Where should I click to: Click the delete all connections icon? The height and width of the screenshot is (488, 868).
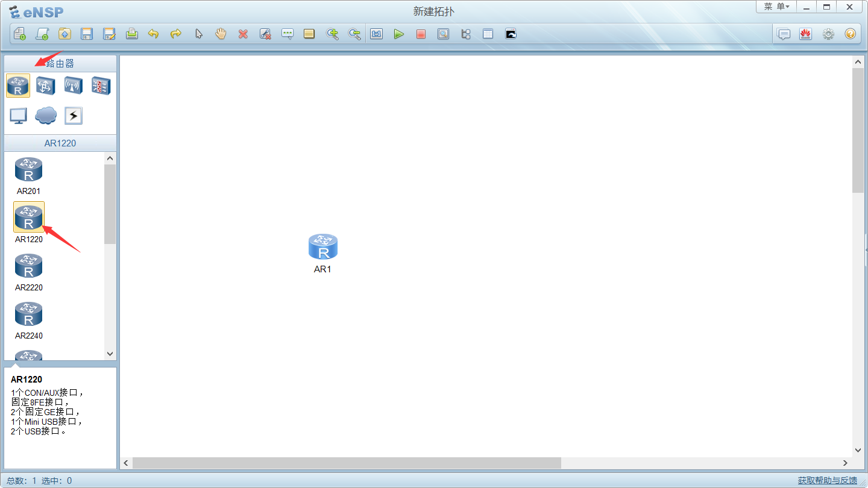tap(265, 34)
